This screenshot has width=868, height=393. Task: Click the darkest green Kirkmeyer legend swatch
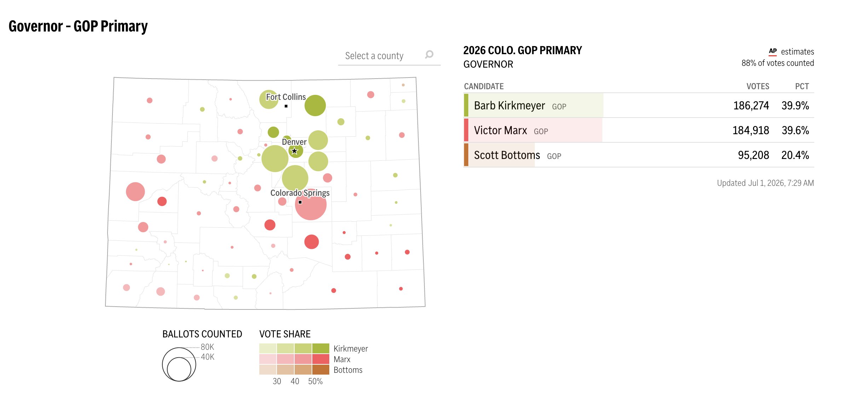coord(321,348)
